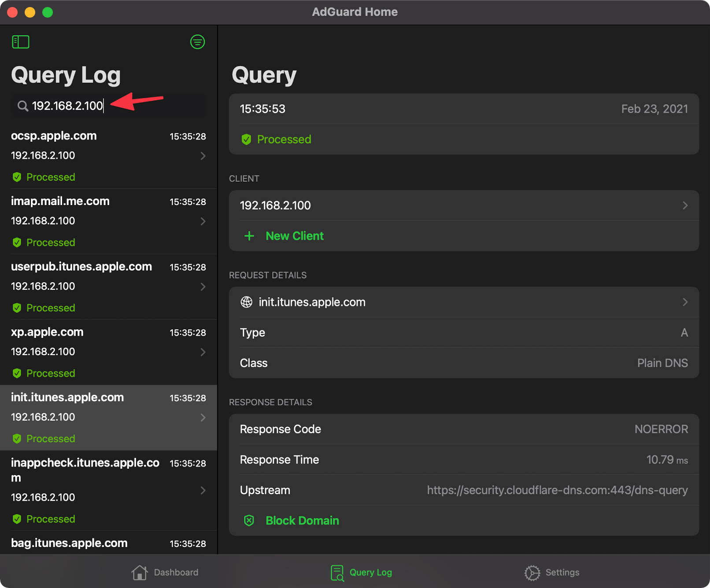Select the init.itunes.apple.com list entry
Viewport: 710px width, 588px height.
108,418
